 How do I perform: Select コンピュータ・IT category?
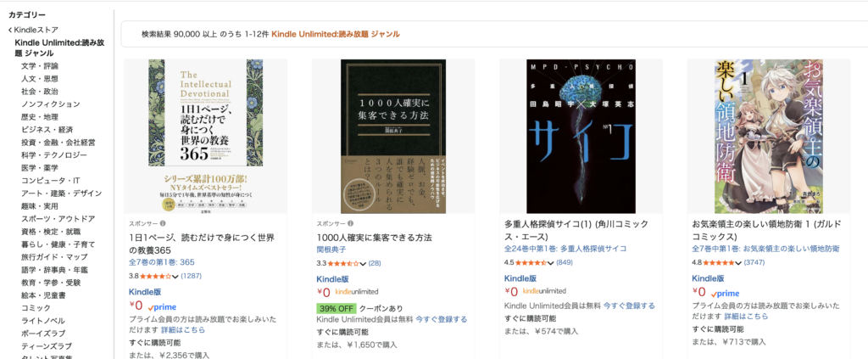pyautogui.click(x=51, y=181)
